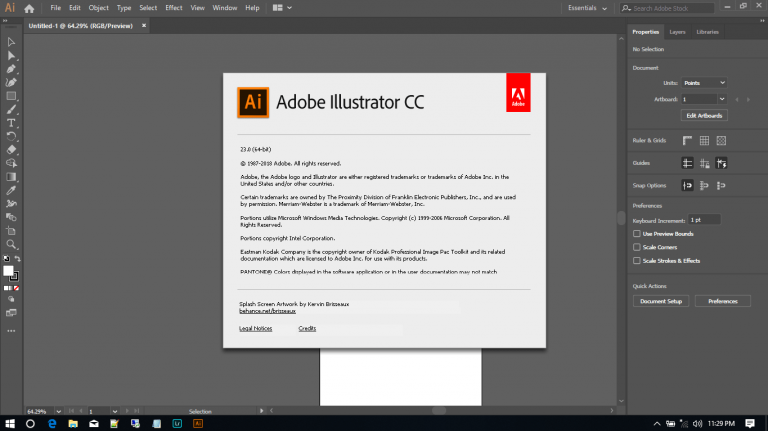
Task: Set the None color button
Action: pos(16,288)
